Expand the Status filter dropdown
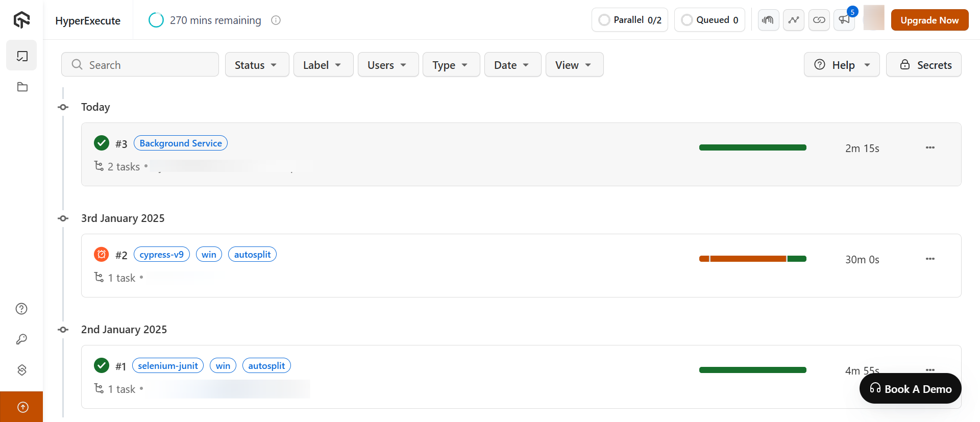Screen dimensions: 980x422 click(257, 65)
